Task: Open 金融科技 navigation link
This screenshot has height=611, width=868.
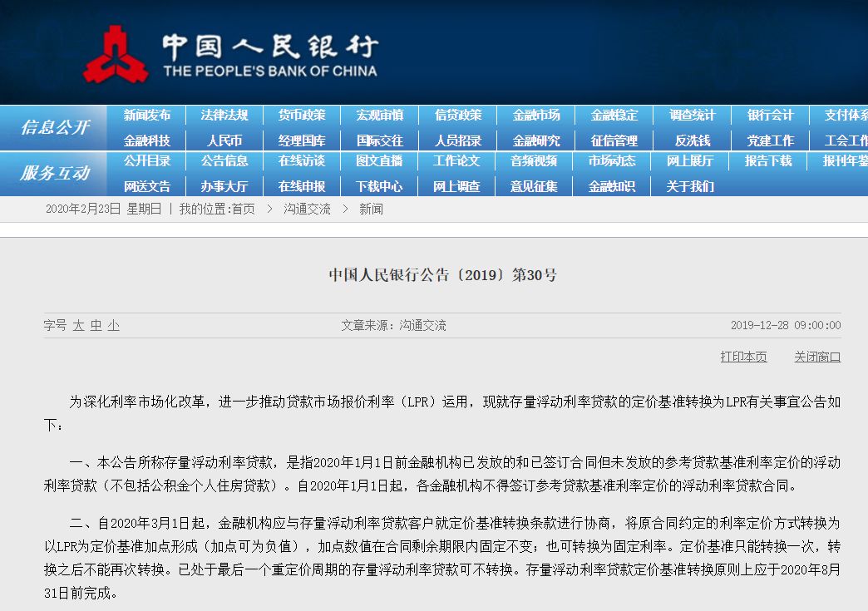Action: pos(146,140)
